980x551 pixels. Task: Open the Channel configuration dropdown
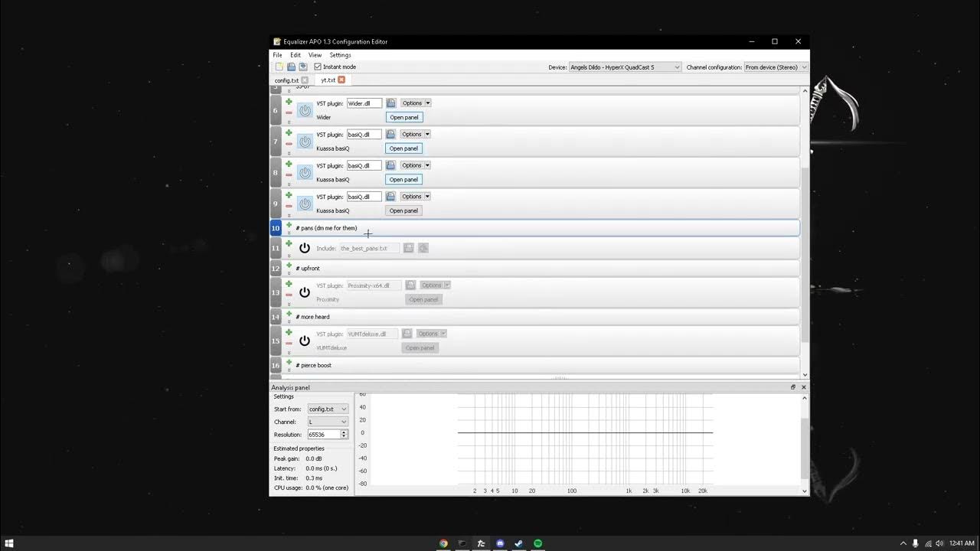point(776,67)
